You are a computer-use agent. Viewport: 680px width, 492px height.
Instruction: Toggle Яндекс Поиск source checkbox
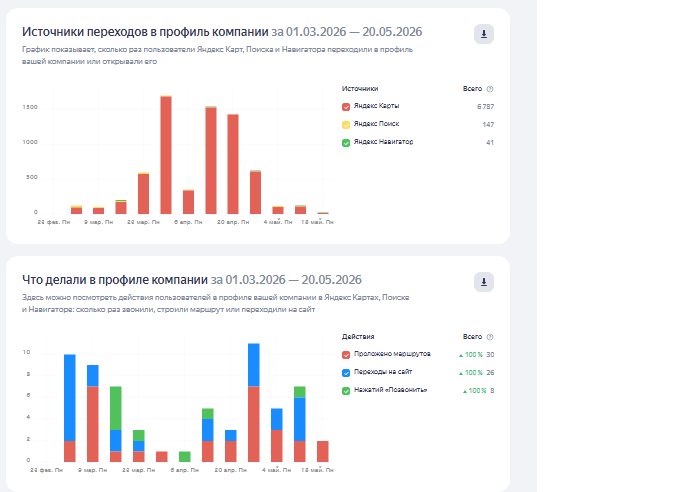pos(346,125)
